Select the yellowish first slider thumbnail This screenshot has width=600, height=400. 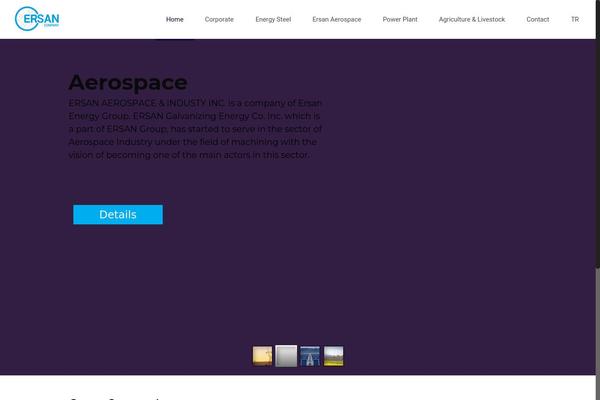pos(262,356)
